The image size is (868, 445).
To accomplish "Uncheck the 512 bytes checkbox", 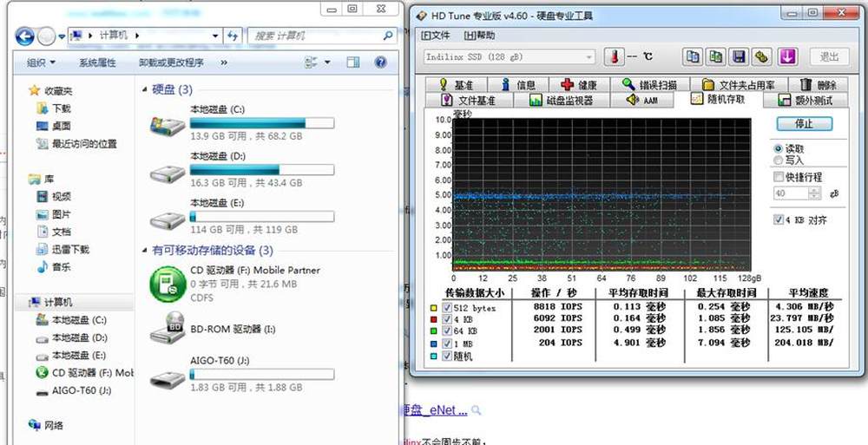I will point(448,307).
